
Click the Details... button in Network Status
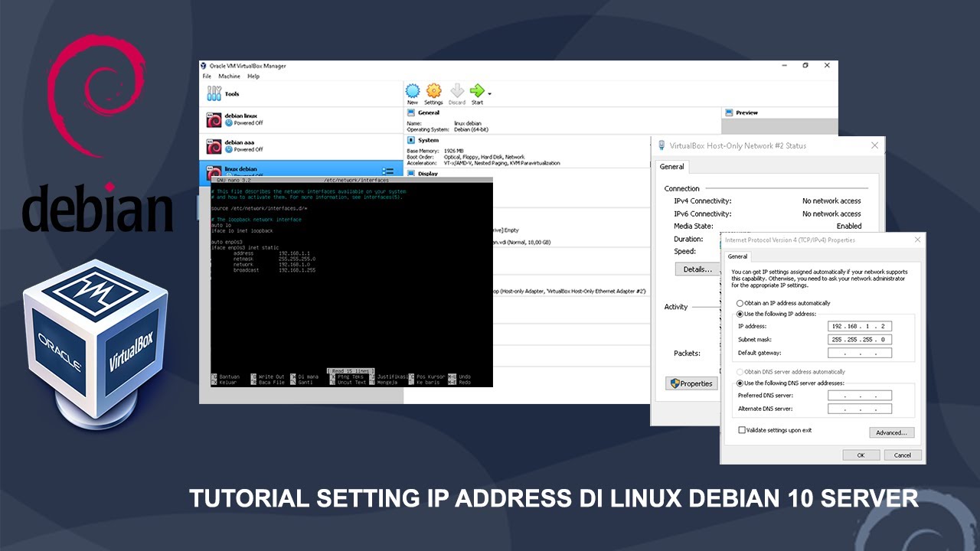click(x=697, y=269)
